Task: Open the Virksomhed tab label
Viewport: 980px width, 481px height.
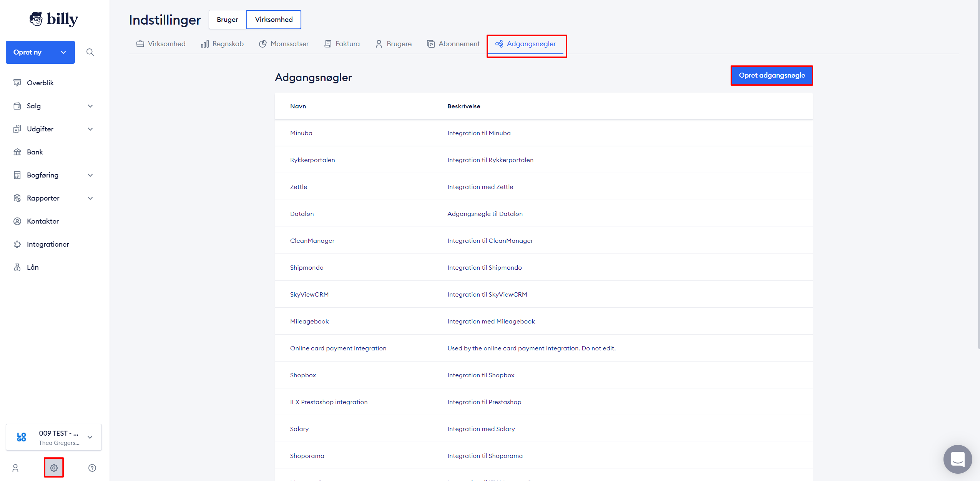Action: click(167, 44)
